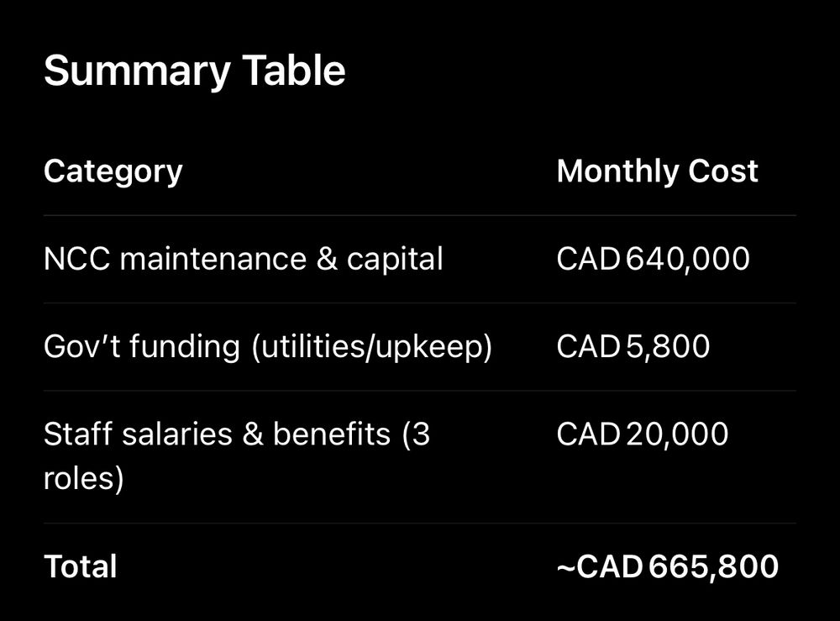This screenshot has width=840, height=621.
Task: Click the CAD 5,800 value
Action: point(633,346)
